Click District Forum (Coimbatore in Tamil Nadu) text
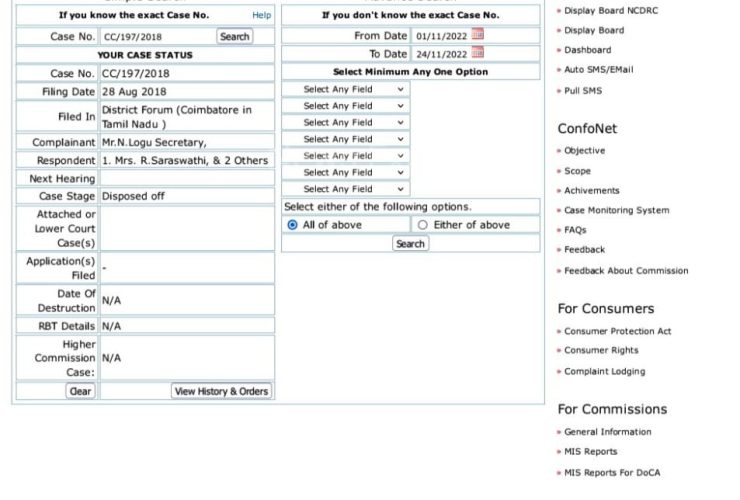The width and height of the screenshot is (740, 500). click(x=177, y=117)
